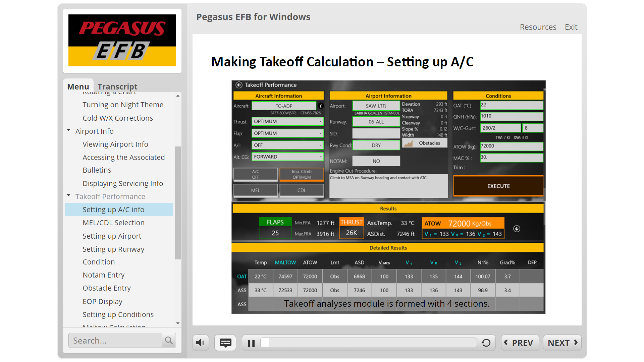Click the seek bar progress slider

(x=369, y=343)
